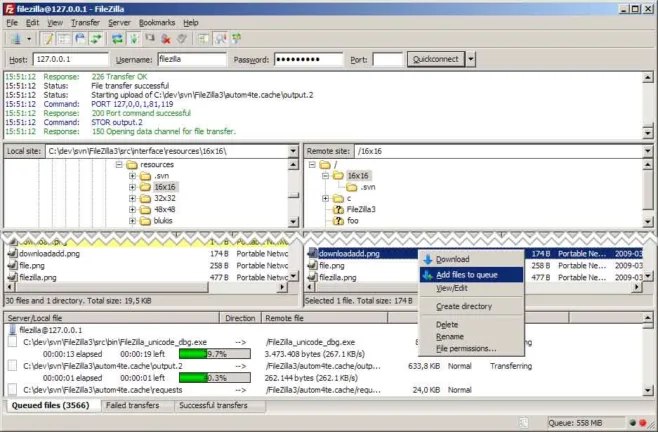The image size is (658, 432).
Task: Click the local file list horizontal scrollbar
Action: pyautogui.click(x=146, y=287)
